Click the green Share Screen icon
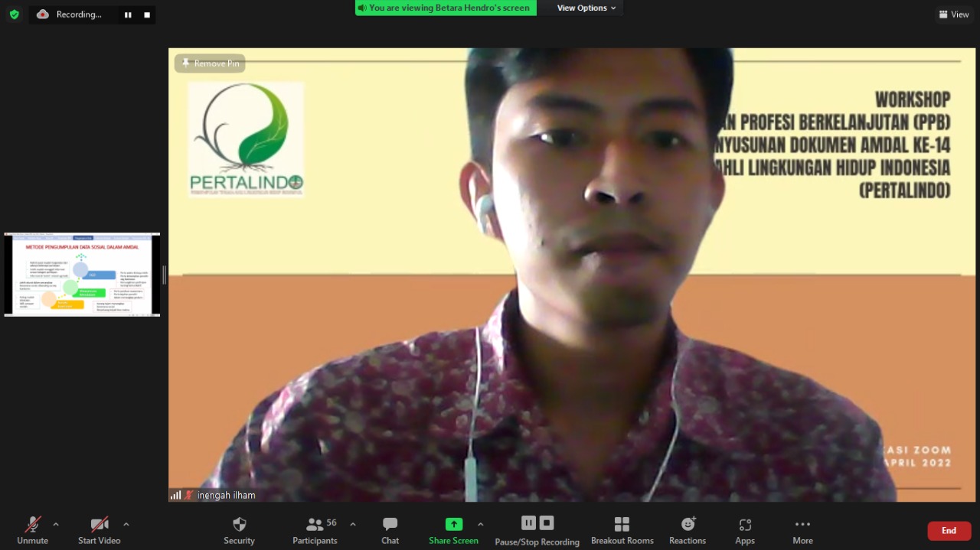980x550 pixels. 454,524
